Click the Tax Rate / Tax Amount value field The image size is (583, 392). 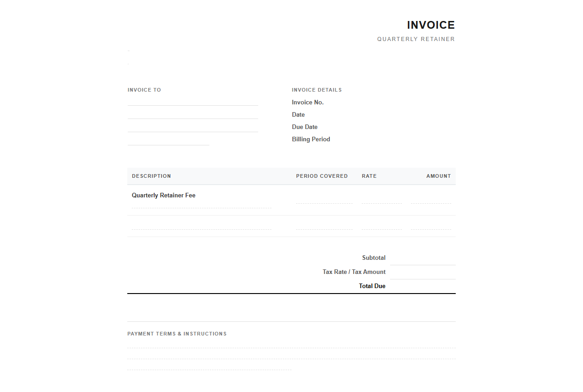[x=423, y=272]
